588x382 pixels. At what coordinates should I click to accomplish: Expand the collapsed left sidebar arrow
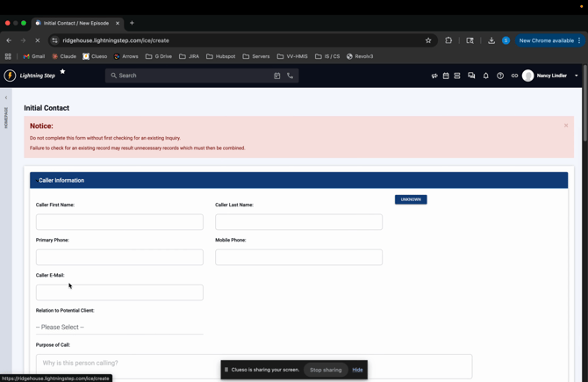point(6,97)
